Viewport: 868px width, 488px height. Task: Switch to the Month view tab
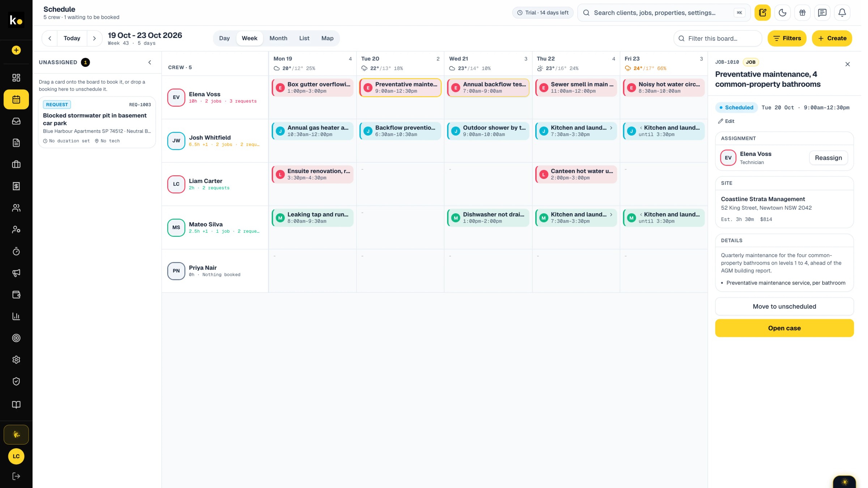coord(278,38)
